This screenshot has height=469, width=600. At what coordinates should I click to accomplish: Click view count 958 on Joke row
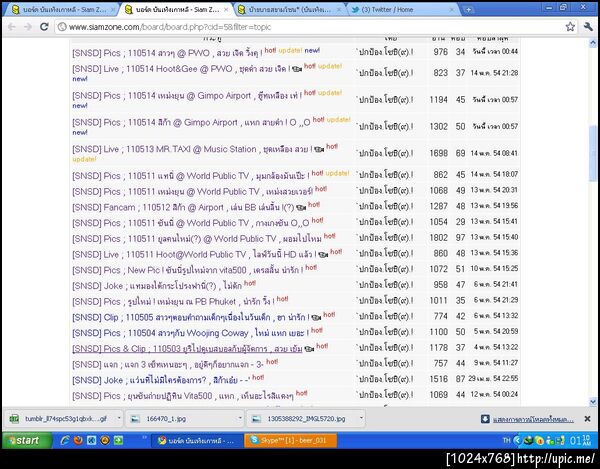440,285
